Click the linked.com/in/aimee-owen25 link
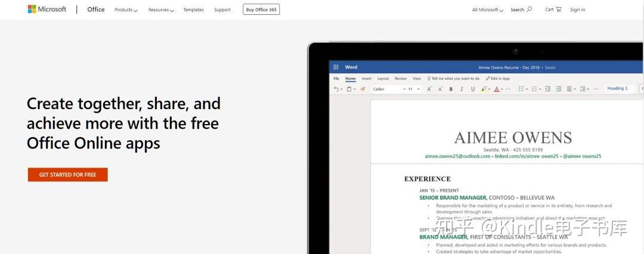 coord(527,156)
